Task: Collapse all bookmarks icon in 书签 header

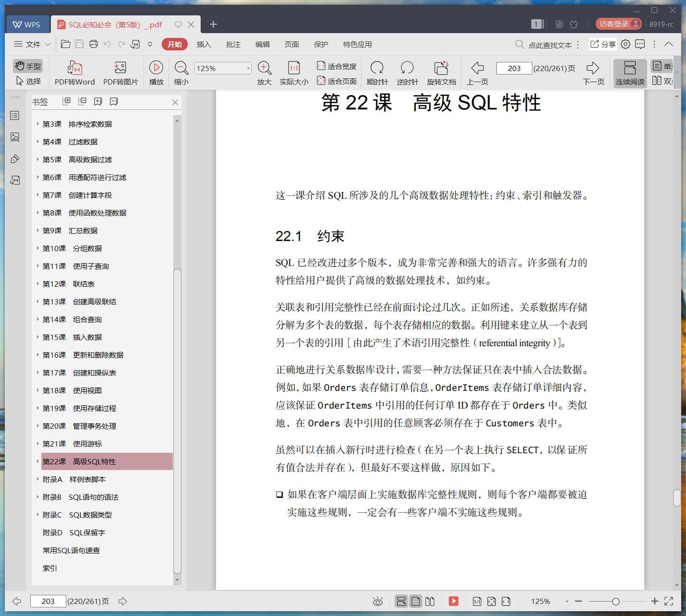Action: [x=82, y=101]
